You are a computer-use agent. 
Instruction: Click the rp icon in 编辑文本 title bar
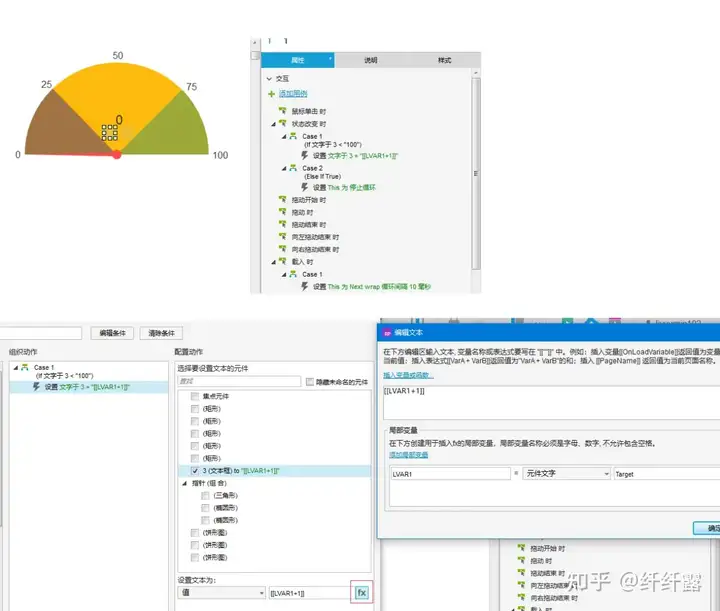pos(387,332)
